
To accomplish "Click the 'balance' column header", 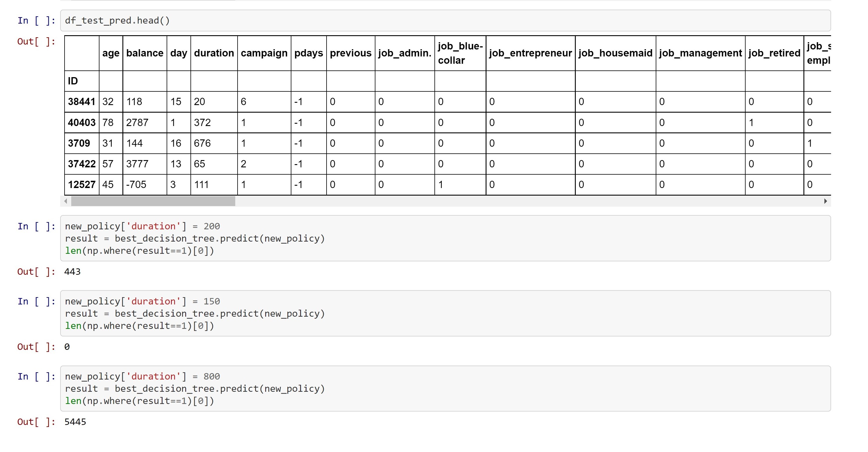I will tap(145, 53).
